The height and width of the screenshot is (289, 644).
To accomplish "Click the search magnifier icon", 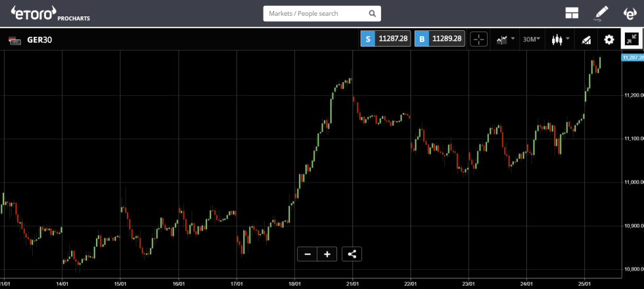I will 373,13.
